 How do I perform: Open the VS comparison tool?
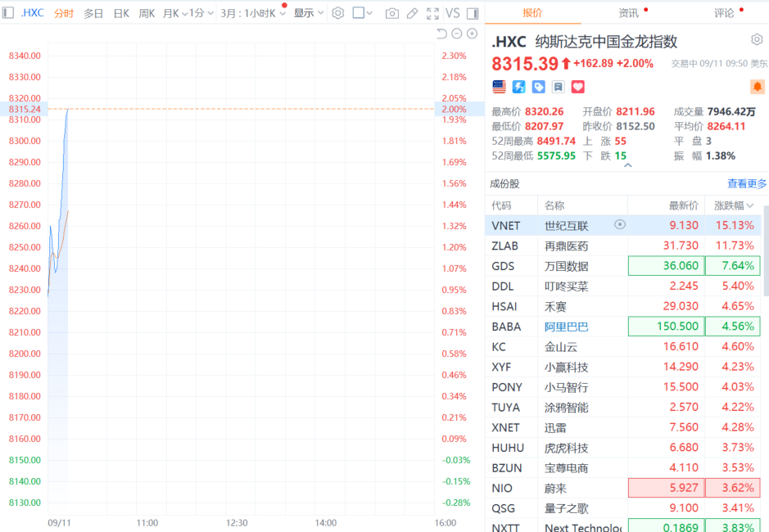click(x=453, y=13)
